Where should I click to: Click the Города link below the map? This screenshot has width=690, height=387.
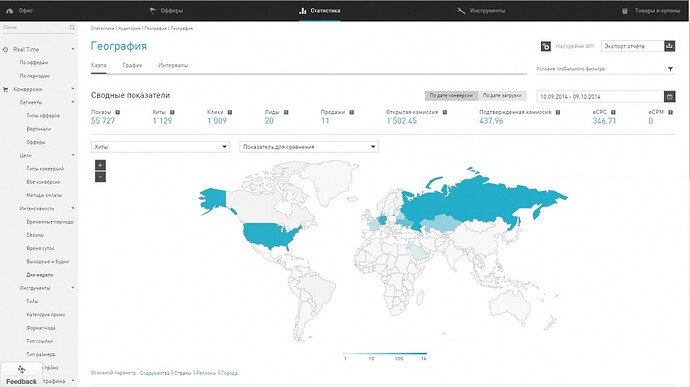click(x=229, y=373)
